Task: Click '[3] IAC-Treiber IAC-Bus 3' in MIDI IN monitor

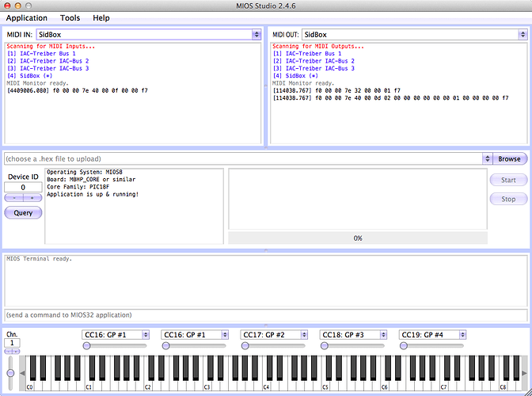Action: 47,68
